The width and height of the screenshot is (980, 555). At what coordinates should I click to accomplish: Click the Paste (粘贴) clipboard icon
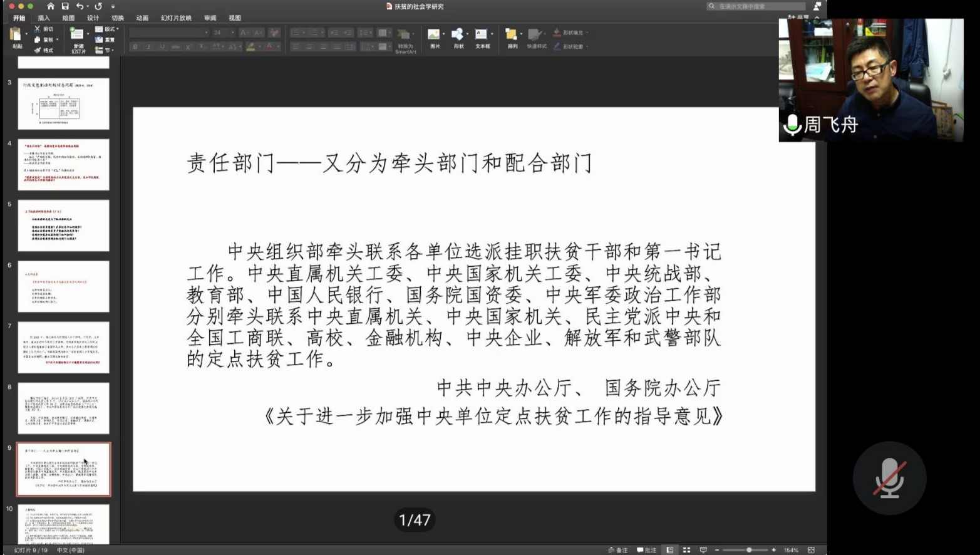(16, 35)
